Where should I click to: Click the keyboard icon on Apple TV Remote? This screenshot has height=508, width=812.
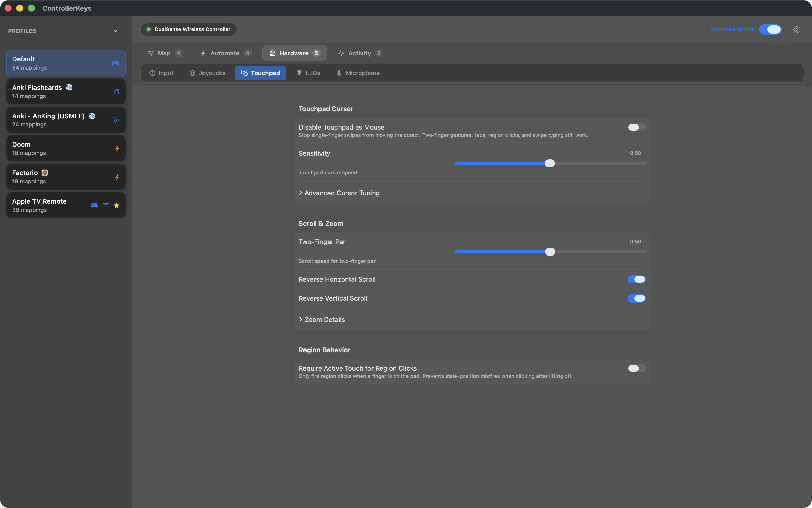[x=106, y=205]
